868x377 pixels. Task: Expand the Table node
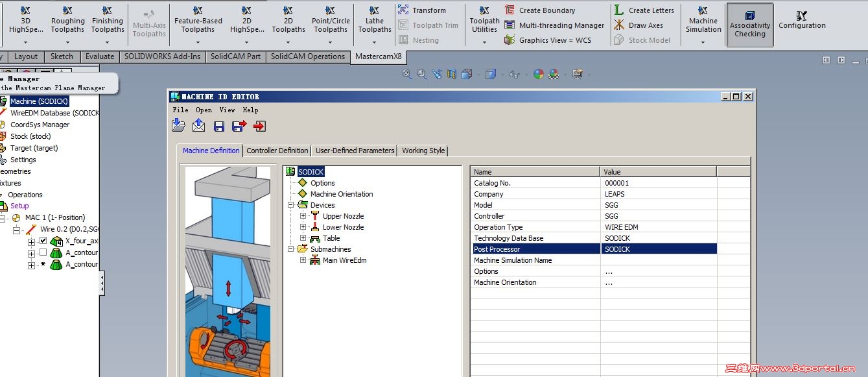(x=303, y=238)
